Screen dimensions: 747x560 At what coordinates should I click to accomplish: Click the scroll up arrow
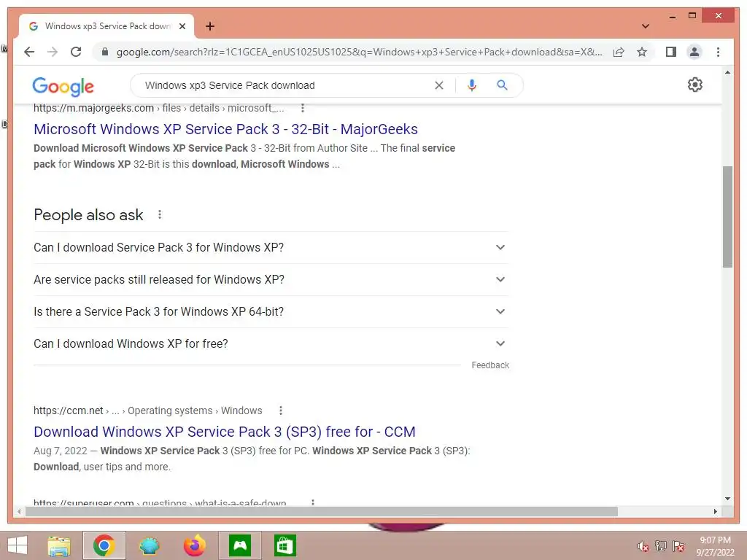[727, 72]
